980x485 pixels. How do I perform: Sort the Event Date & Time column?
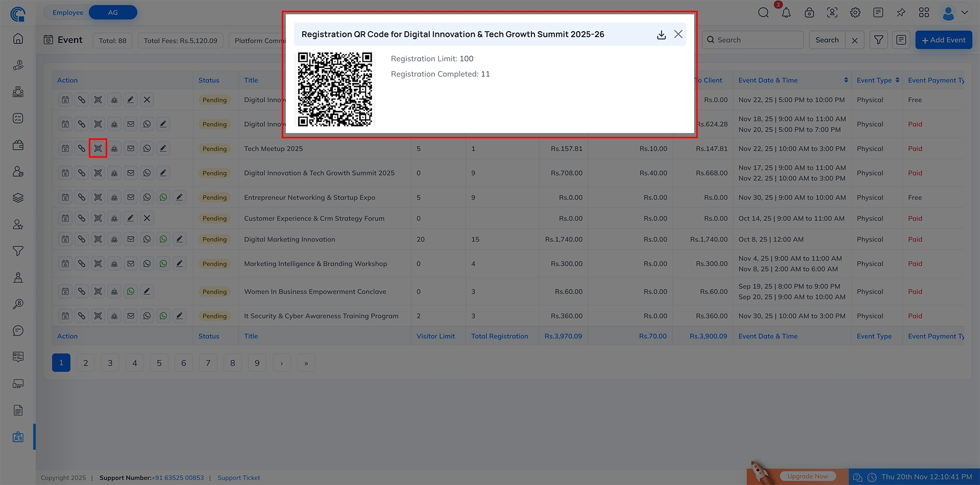(846, 80)
